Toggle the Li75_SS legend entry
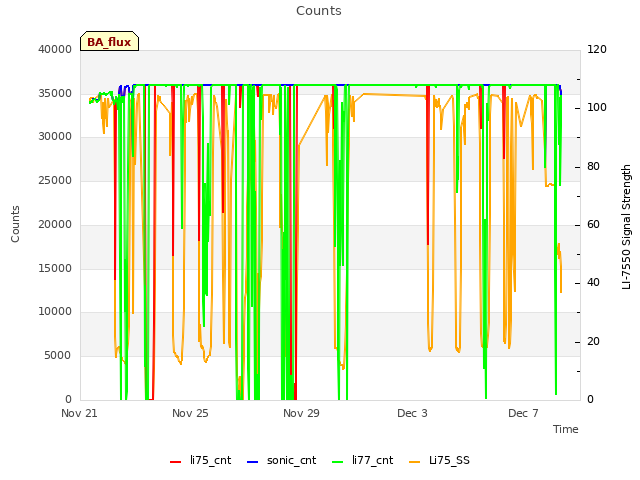 coord(439,460)
